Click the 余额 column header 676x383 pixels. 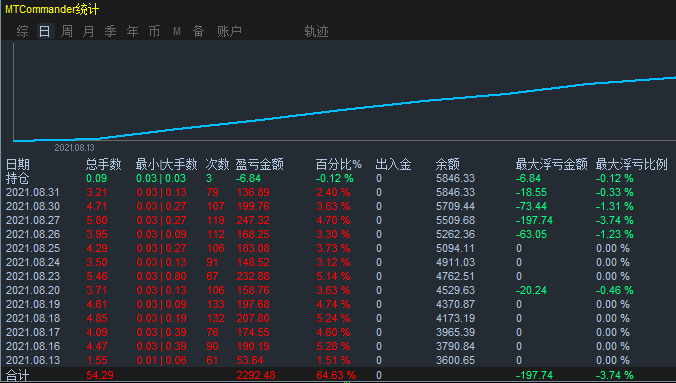pos(448,164)
